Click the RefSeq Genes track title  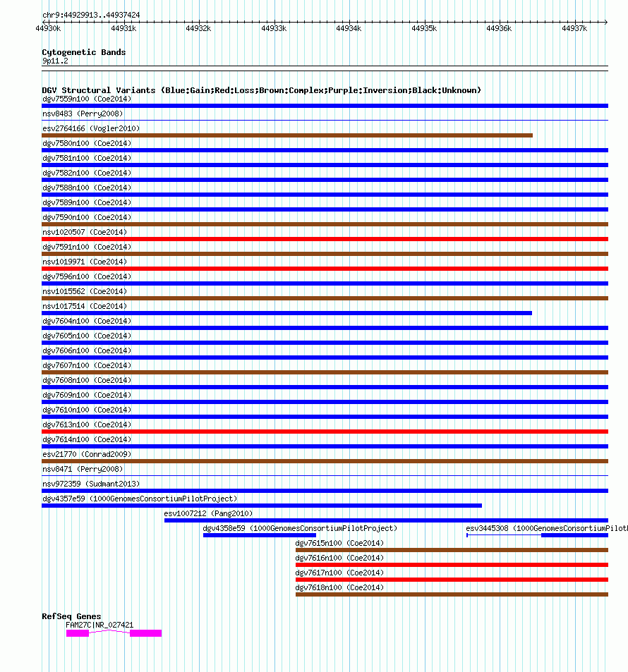(71, 616)
